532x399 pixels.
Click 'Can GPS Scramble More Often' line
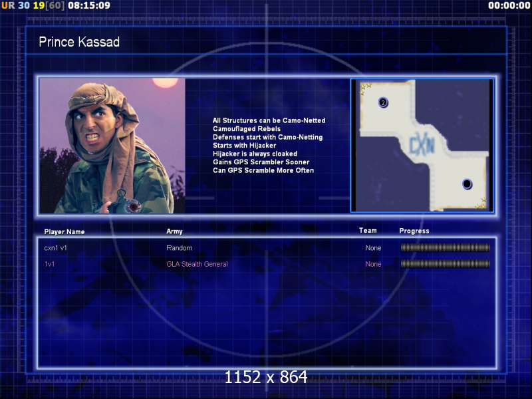click(x=263, y=170)
